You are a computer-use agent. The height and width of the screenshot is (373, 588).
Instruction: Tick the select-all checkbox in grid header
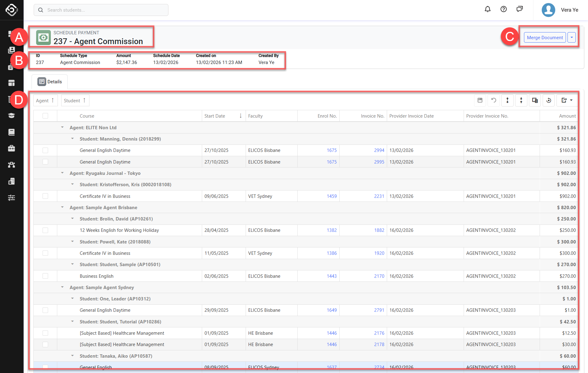coord(45,116)
